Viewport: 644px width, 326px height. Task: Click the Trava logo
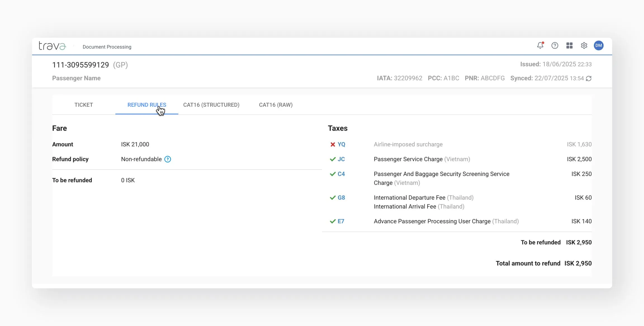click(x=52, y=46)
